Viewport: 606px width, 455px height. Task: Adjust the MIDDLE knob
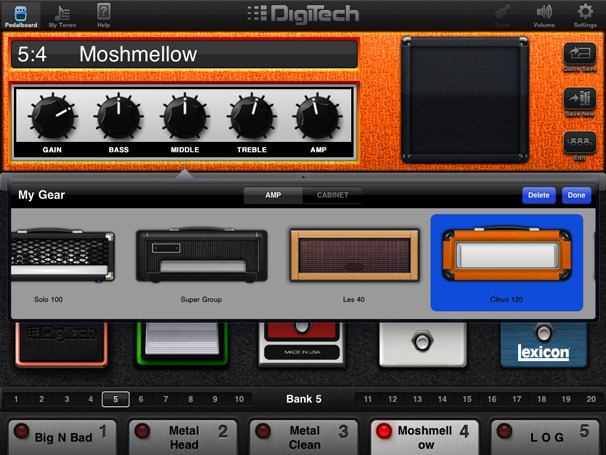tap(185, 116)
